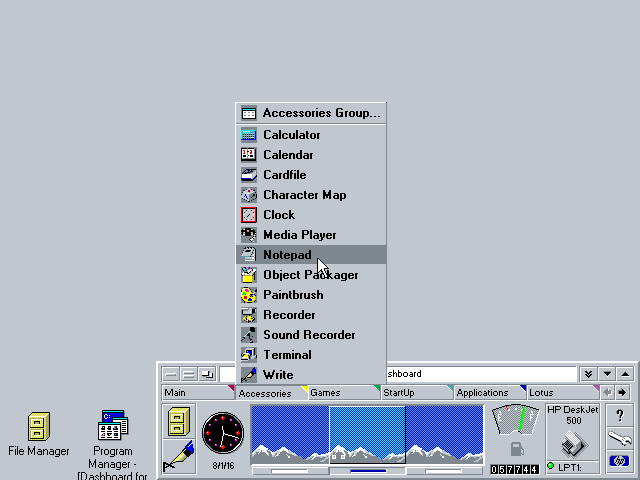
Task: Select the left extended screen thumbnail
Action: (x=290, y=435)
